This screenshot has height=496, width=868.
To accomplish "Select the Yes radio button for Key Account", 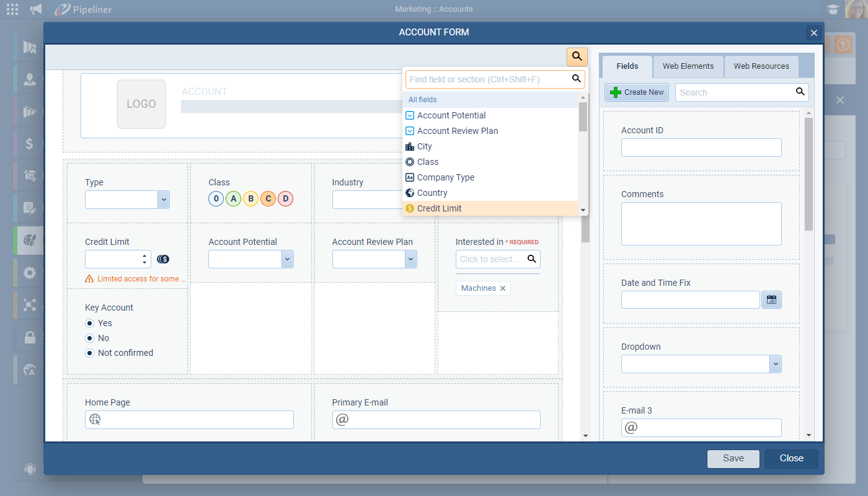I will (90, 323).
